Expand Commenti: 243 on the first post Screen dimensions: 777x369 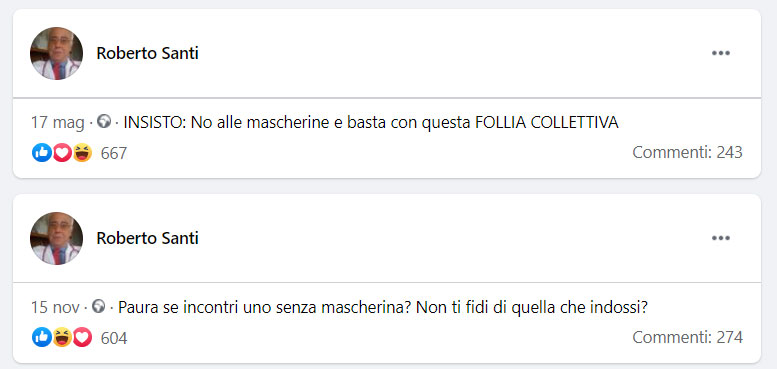tap(687, 153)
